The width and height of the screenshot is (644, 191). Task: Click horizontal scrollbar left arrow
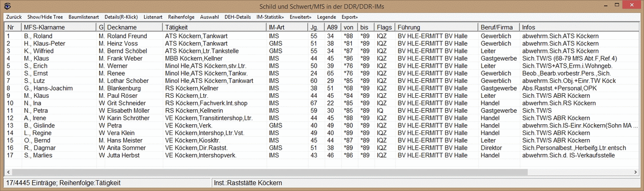tap(9, 172)
